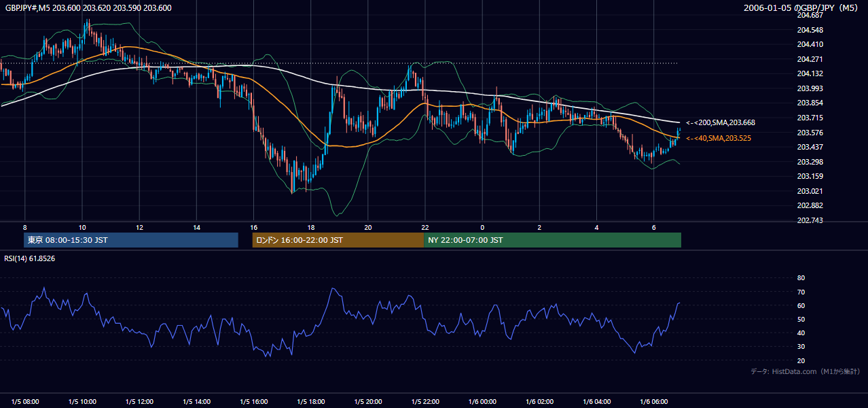Click the 1/5 10:00 bottom time label
868x408 pixels.
(82, 401)
